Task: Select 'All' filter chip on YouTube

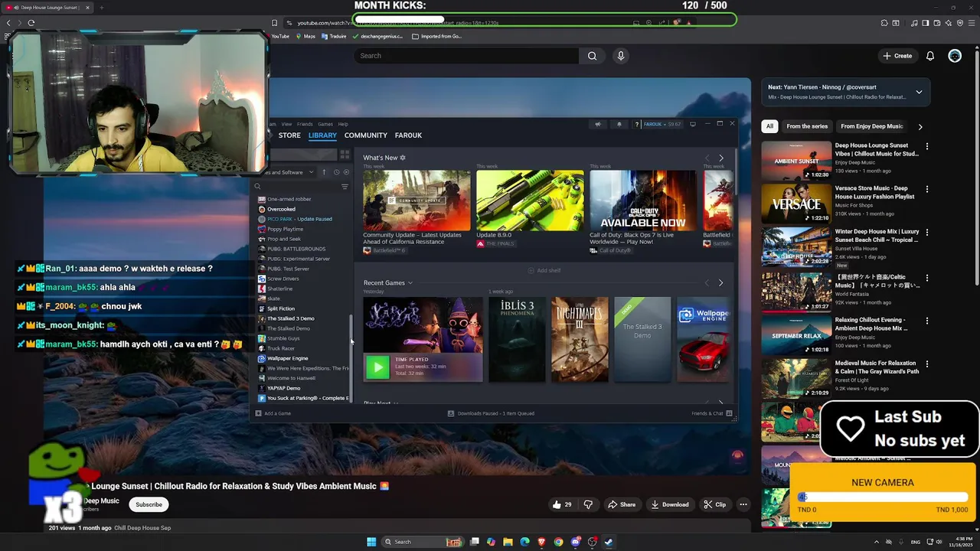Action: pyautogui.click(x=769, y=126)
